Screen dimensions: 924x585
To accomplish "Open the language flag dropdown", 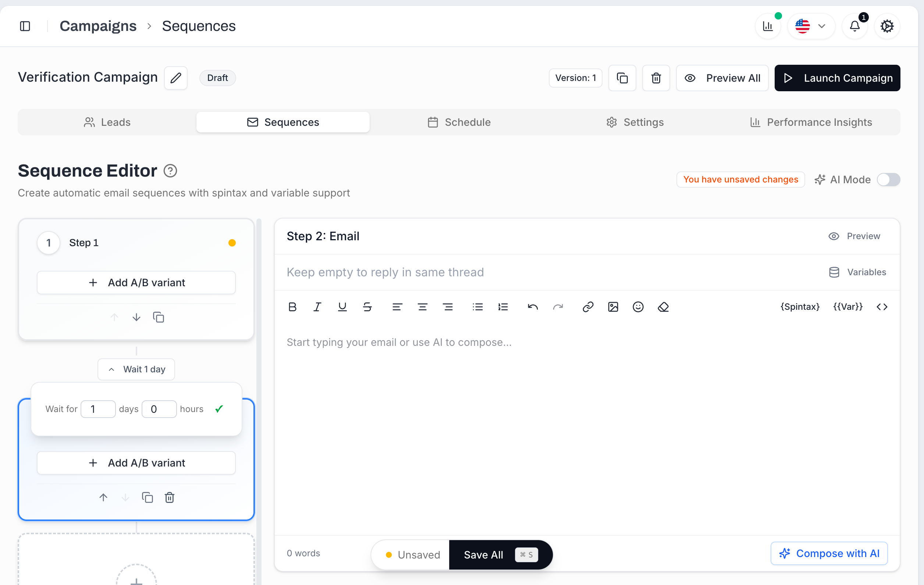I will 811,26.
